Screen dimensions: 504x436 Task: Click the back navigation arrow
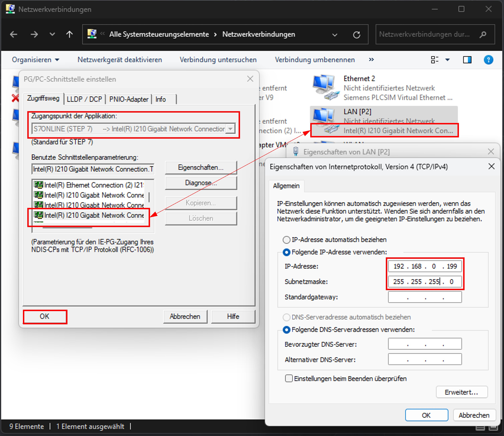click(x=14, y=35)
